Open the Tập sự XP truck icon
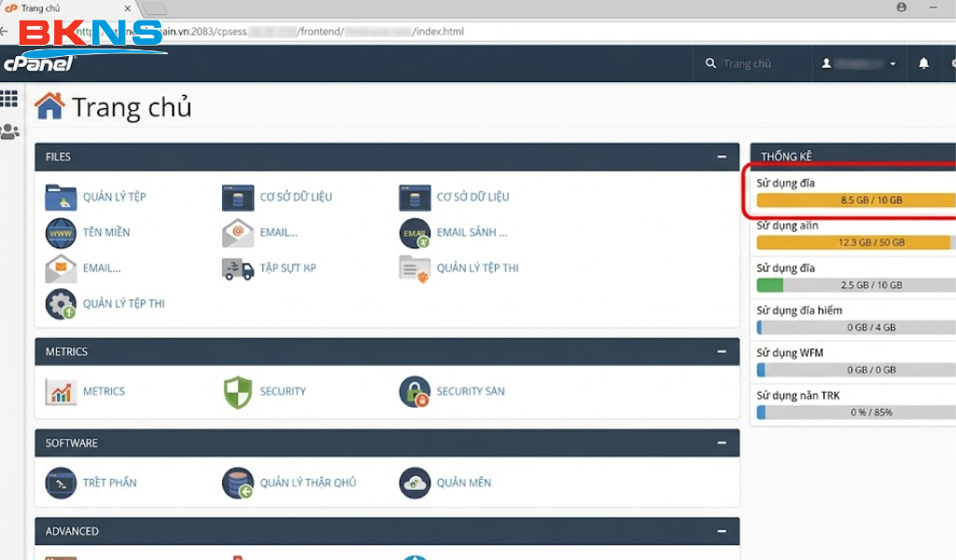Screen dimensions: 956x560 238,269
